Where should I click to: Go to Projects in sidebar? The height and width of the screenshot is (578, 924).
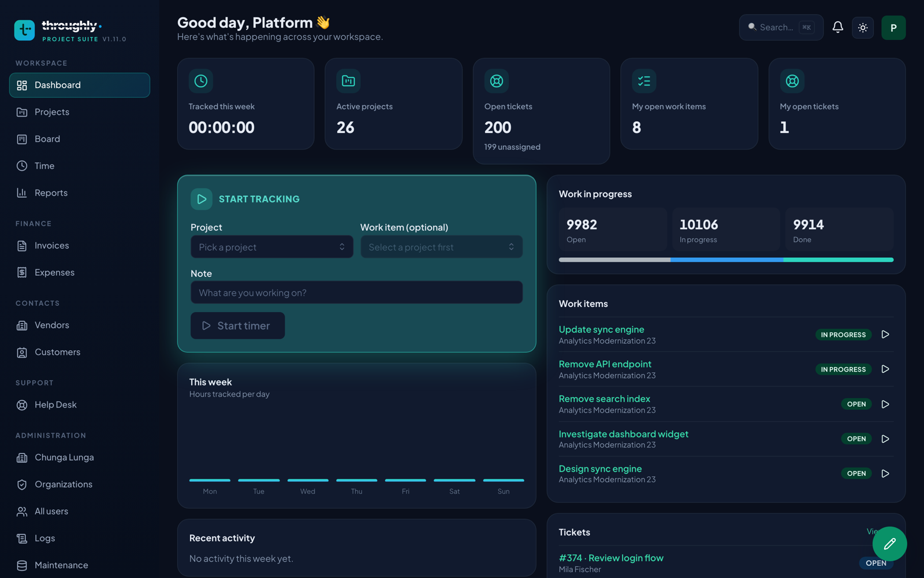pos(80,112)
